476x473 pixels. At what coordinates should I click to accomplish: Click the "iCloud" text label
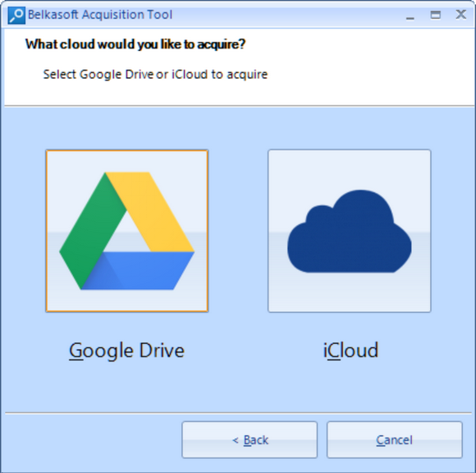[x=351, y=350]
